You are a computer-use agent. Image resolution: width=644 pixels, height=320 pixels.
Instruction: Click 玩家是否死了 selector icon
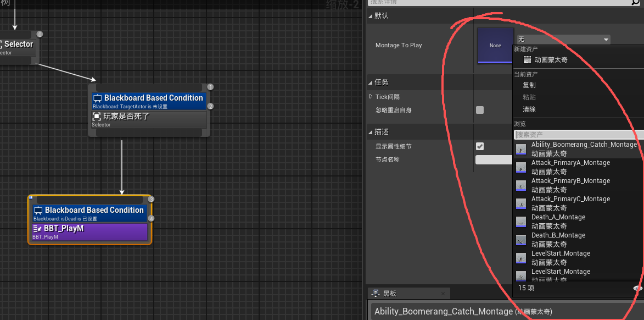(97, 117)
